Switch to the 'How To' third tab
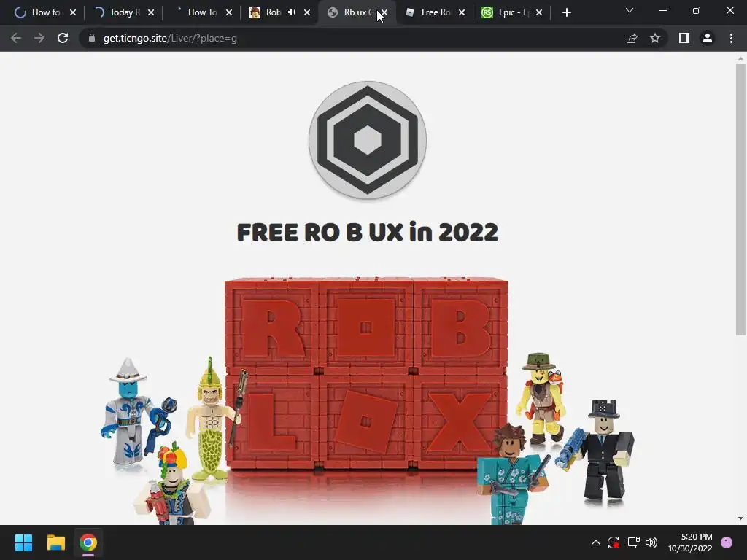Viewport: 747px width, 560px height. click(x=197, y=12)
